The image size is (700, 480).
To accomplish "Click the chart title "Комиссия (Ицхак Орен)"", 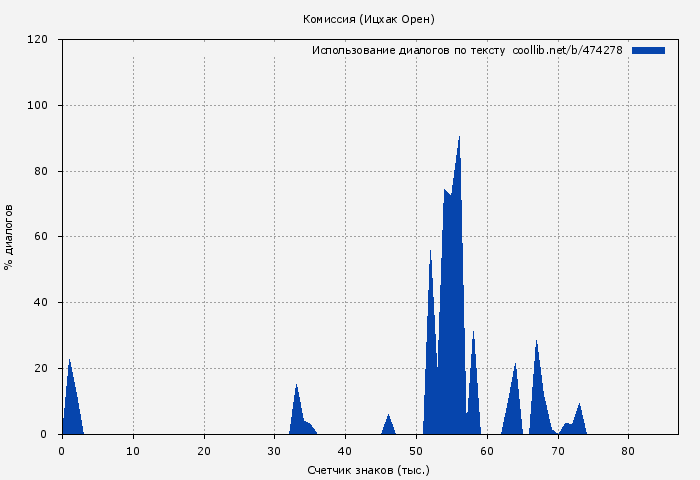I will [x=368, y=19].
